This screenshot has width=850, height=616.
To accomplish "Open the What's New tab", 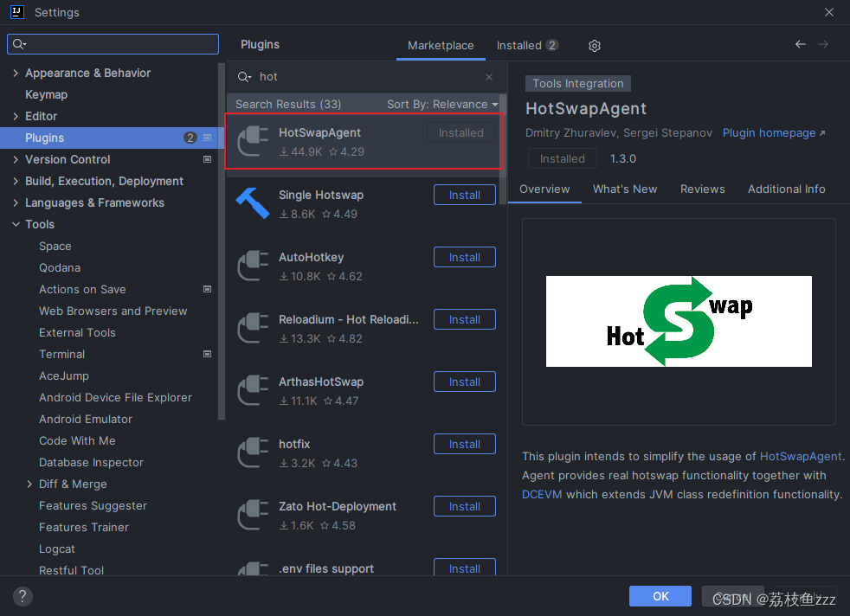I will click(x=624, y=189).
